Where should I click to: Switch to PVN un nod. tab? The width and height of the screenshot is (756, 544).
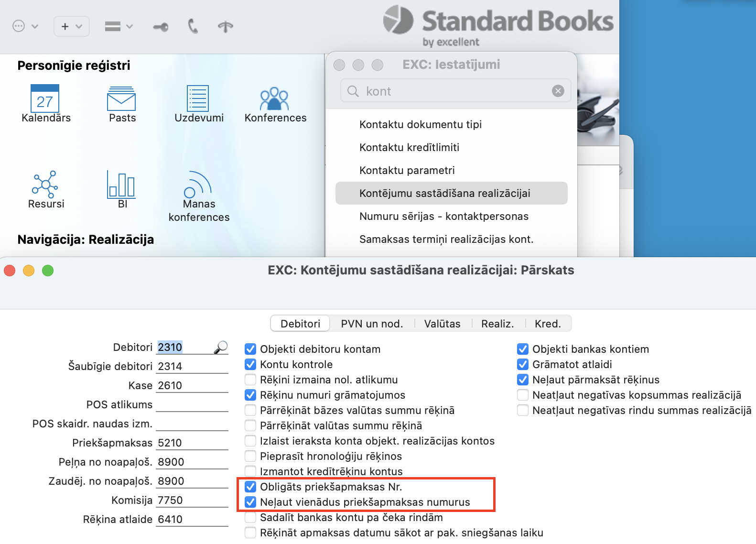[x=372, y=324]
